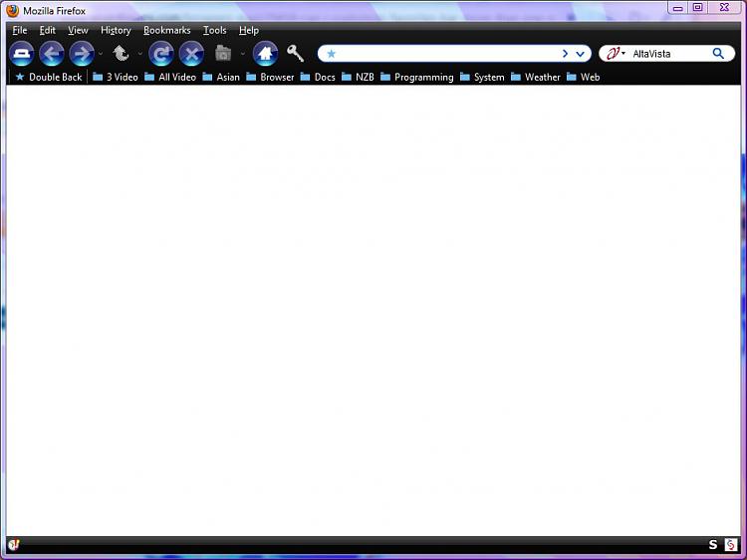Open the address bar history dropdown
The height and width of the screenshot is (560, 747).
tap(581, 54)
